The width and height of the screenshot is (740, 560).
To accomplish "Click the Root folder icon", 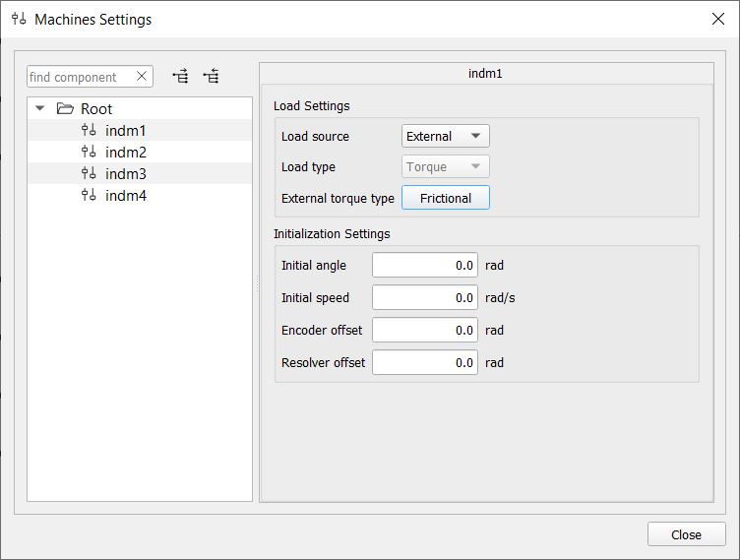I will click(65, 109).
